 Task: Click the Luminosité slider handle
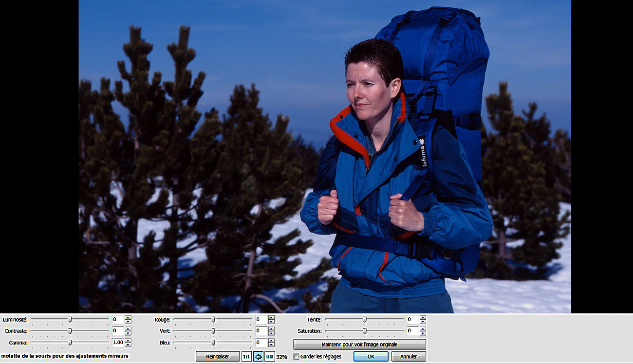pyautogui.click(x=70, y=320)
